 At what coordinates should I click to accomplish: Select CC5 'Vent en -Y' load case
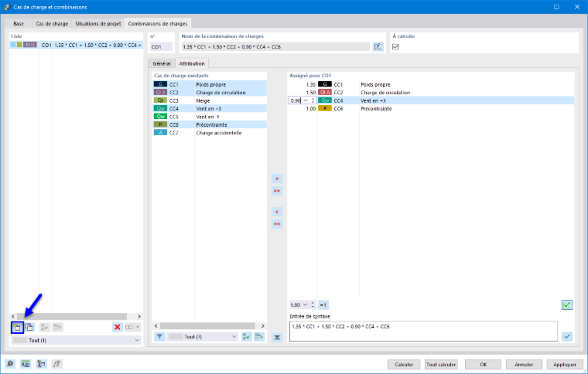[x=210, y=117]
